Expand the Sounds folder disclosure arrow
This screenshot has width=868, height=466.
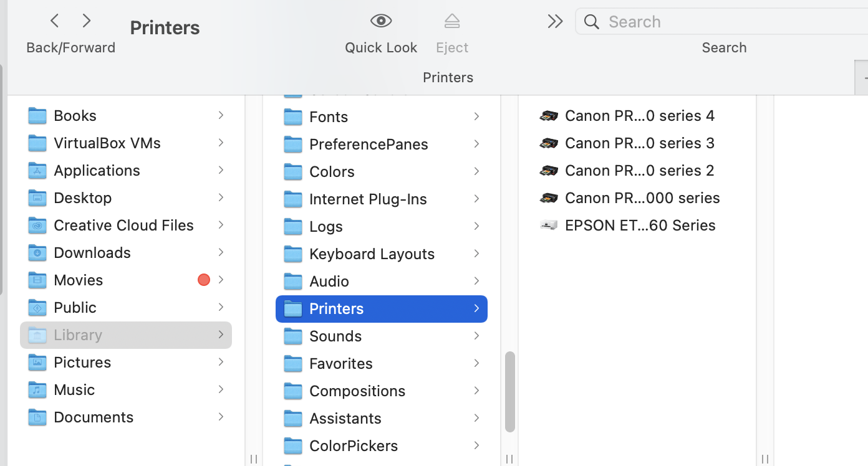point(476,336)
